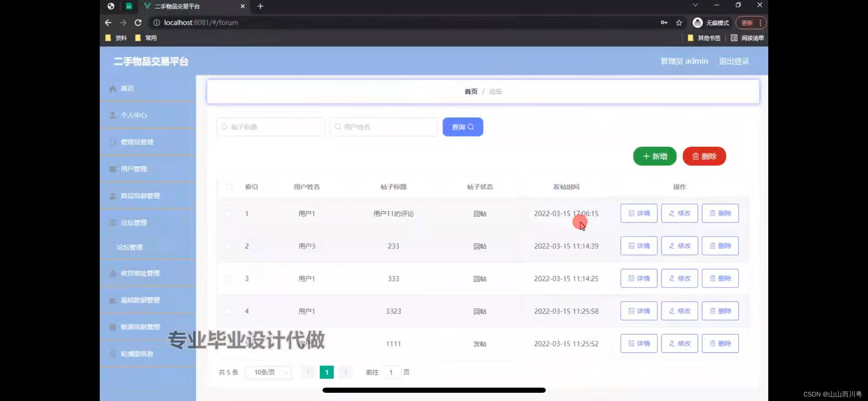Expand 轮播图信息 in the sidebar
The height and width of the screenshot is (401, 868).
[148, 354]
